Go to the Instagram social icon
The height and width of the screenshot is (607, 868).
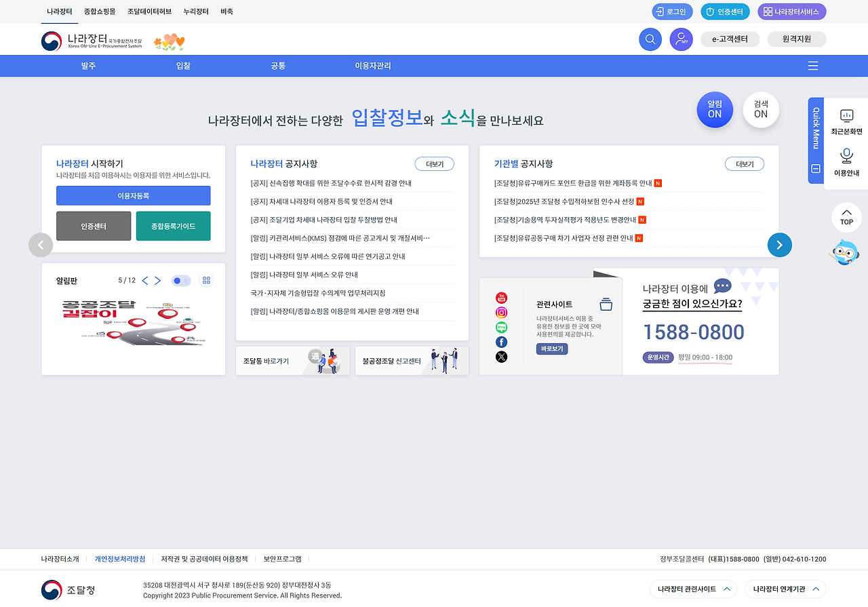[501, 313]
